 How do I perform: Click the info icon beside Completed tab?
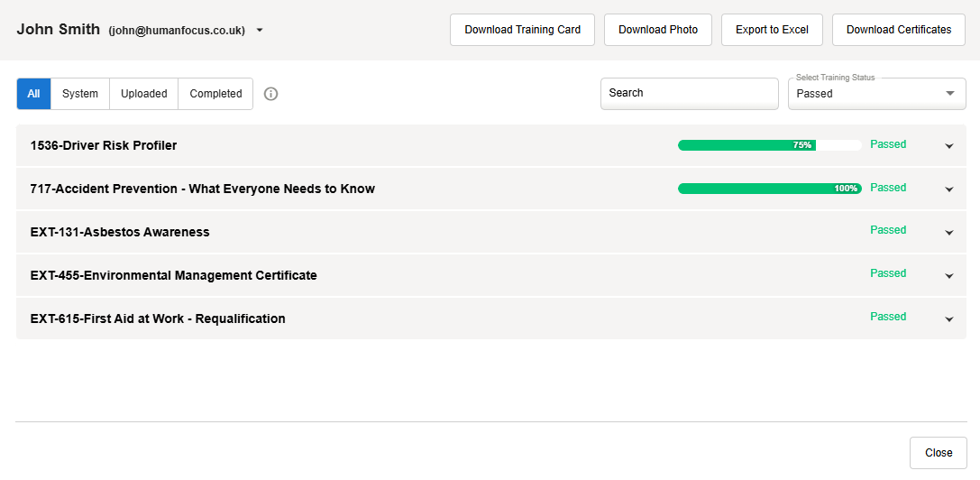pos(270,94)
